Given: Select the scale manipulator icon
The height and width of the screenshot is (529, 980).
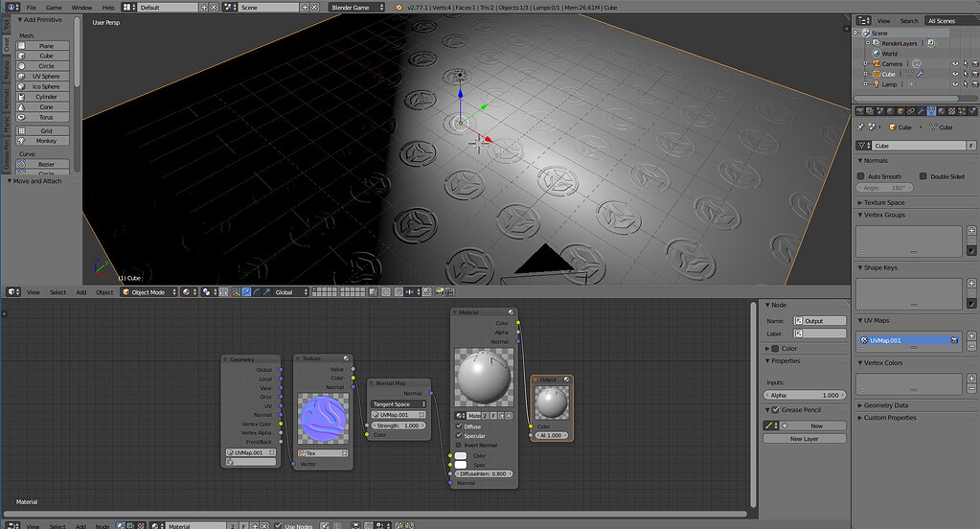Looking at the screenshot, I should coord(267,292).
